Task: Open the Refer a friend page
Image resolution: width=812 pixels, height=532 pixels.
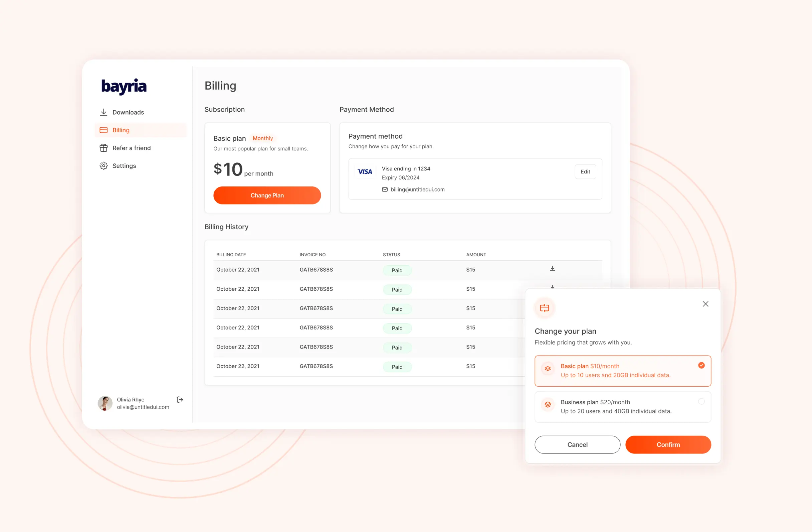Action: pos(131,148)
